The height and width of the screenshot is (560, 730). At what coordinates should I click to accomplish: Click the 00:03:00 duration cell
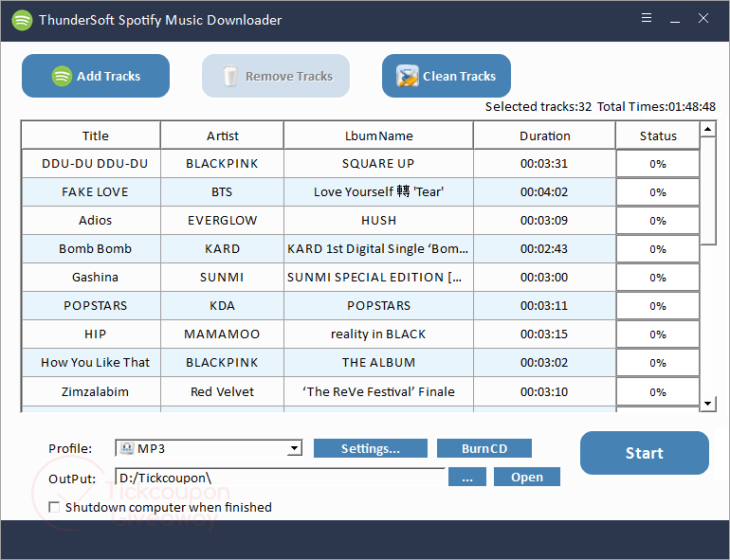[x=544, y=277]
